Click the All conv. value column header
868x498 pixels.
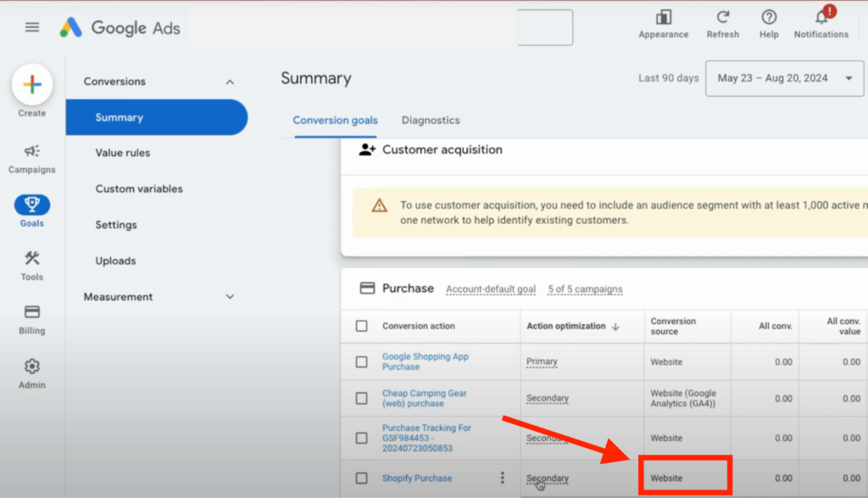[x=843, y=327]
